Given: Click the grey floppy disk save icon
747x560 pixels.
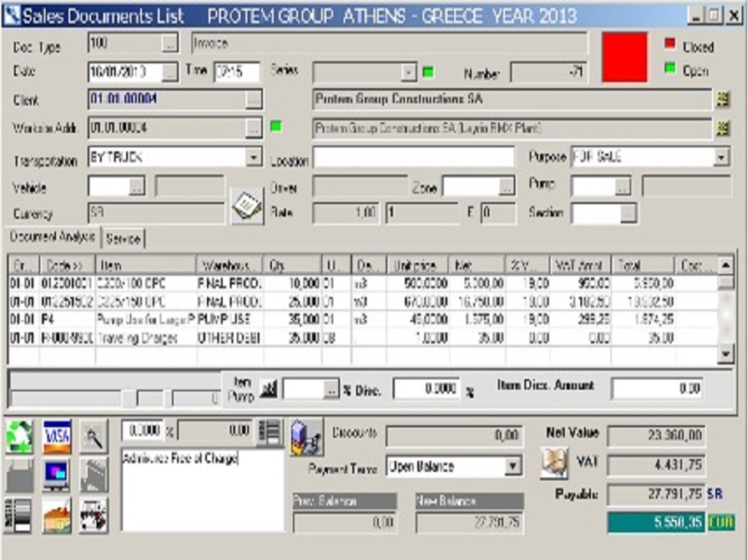Looking at the screenshot, I should pos(19,475).
